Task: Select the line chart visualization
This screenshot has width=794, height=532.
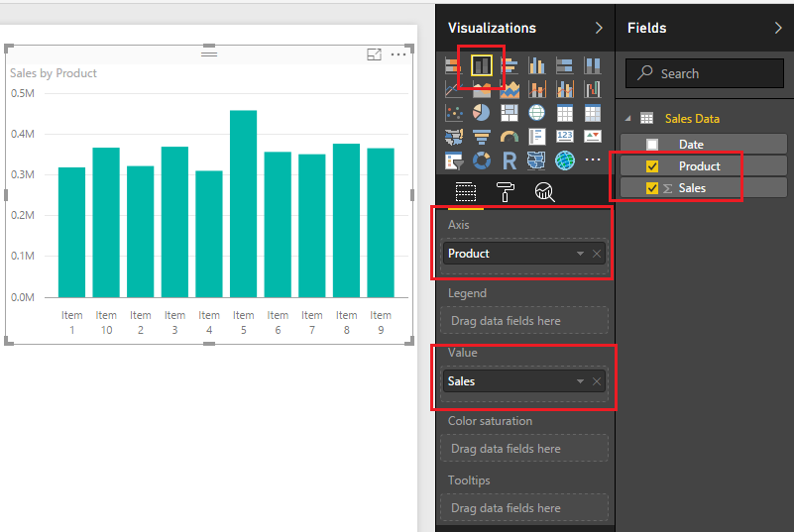Action: 453,89
